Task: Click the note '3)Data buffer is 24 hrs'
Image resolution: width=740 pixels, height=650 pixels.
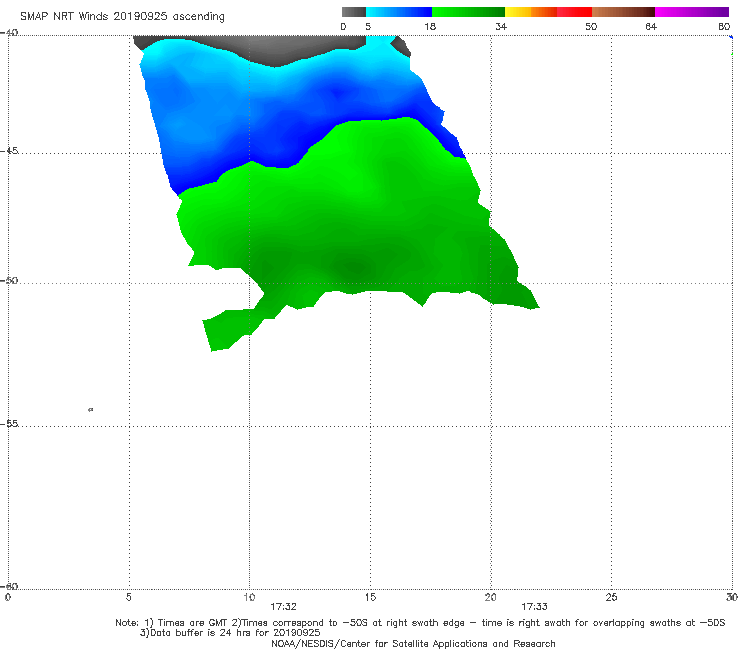Action: tap(230, 633)
